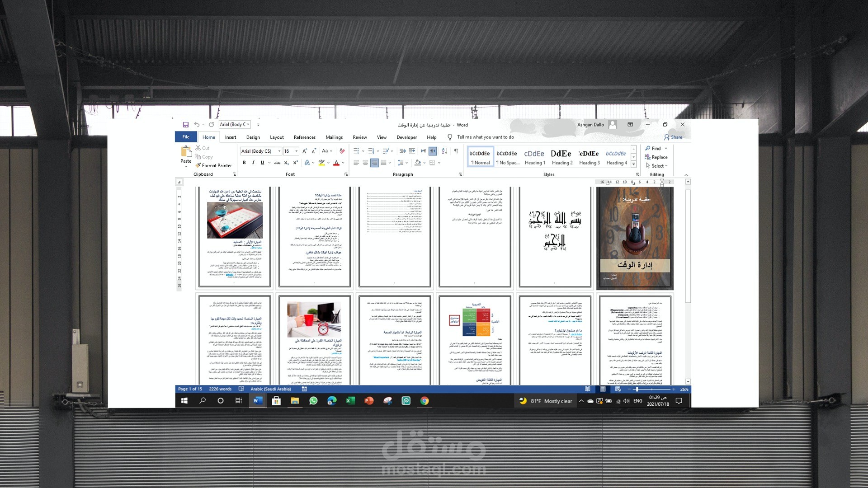This screenshot has width=868, height=488.
Task: Click Clear All Formatting eraser icon
Action: 342,151
